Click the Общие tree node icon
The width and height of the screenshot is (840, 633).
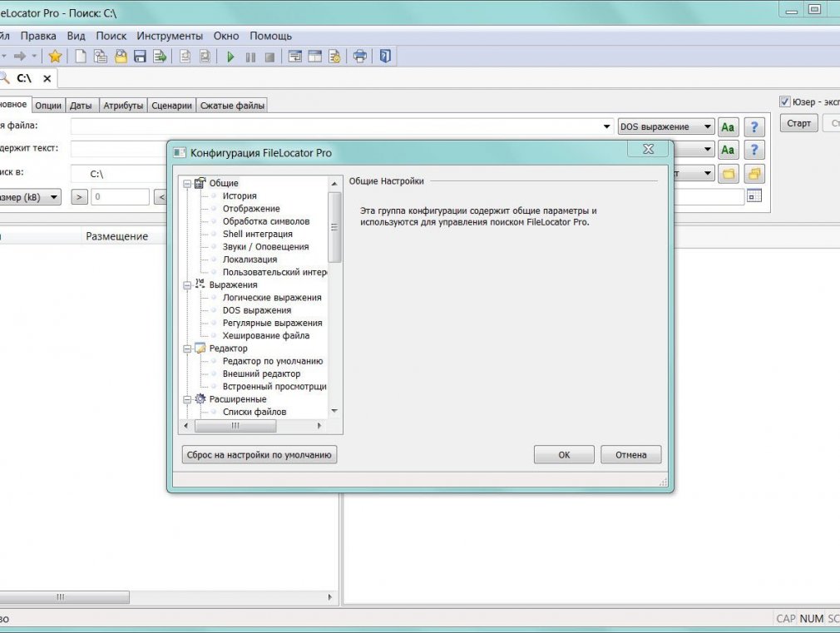click(200, 183)
